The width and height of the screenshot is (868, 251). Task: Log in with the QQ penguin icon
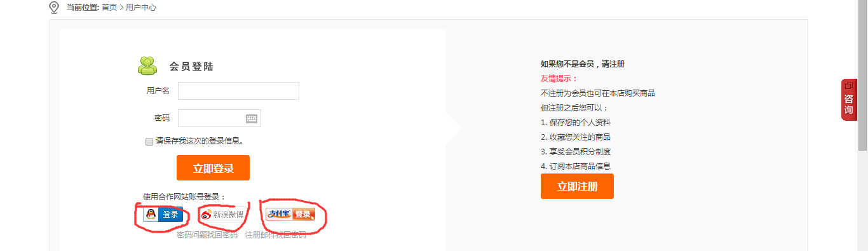[163, 215]
